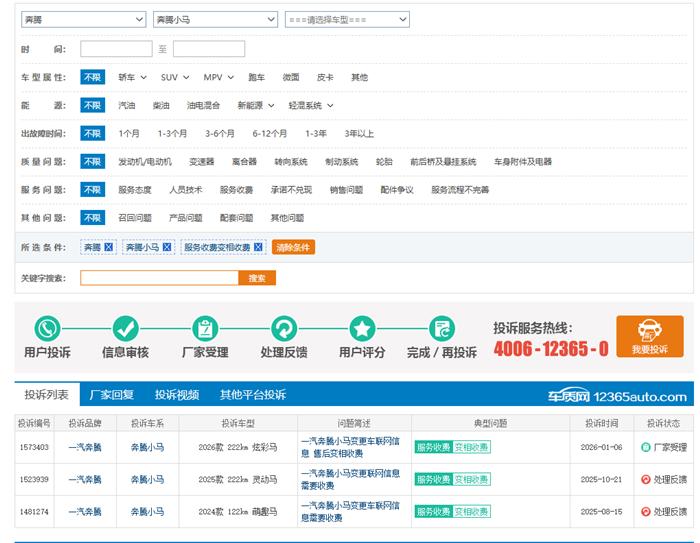Select 不限 for 车型属性
Screen dimensions: 700x543
[x=92, y=77]
